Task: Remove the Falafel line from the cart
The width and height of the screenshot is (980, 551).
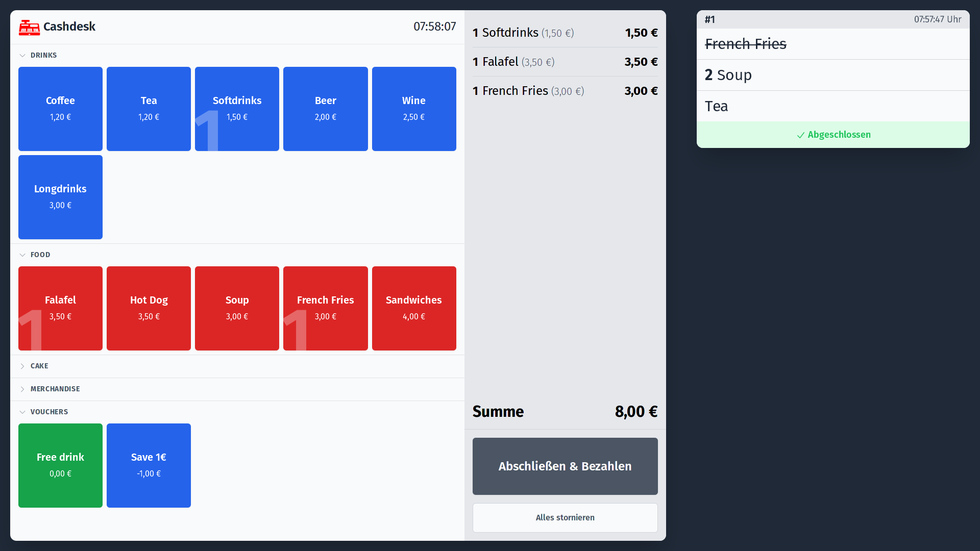Action: tap(565, 62)
